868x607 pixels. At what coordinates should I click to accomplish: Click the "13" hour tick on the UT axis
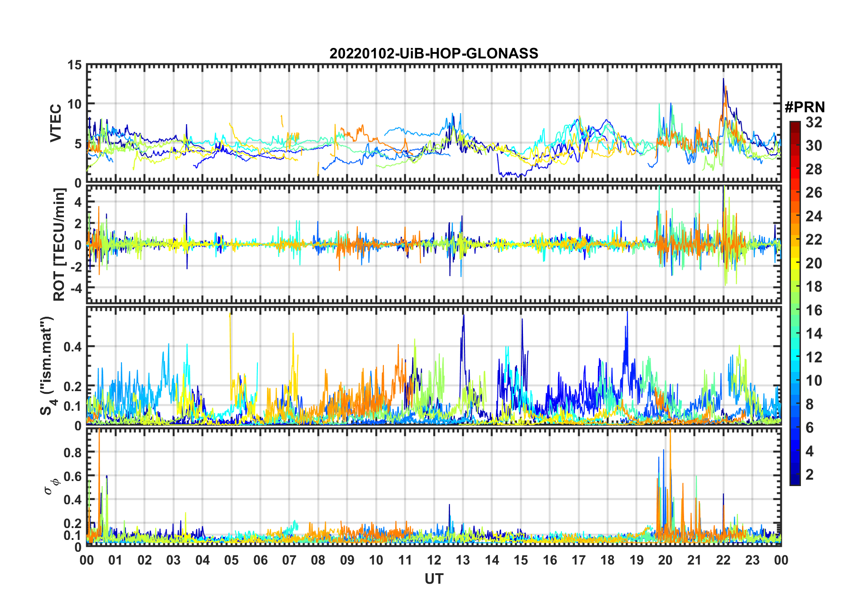[x=463, y=560]
